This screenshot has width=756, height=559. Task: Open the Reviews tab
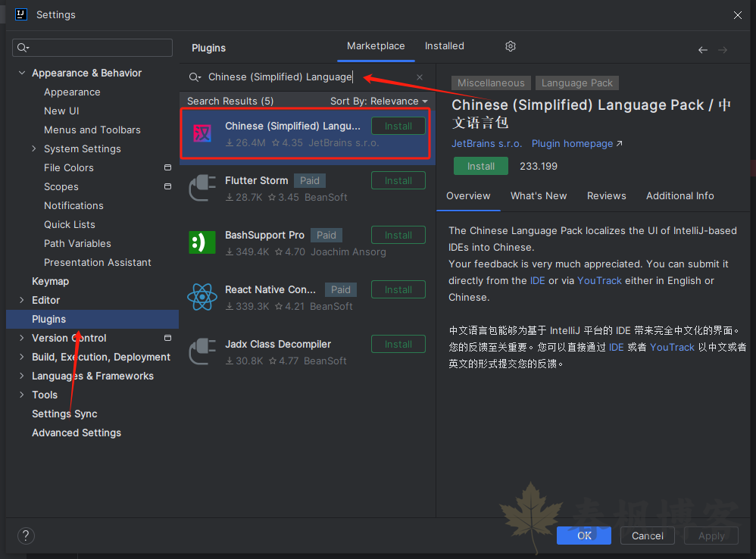tap(607, 196)
